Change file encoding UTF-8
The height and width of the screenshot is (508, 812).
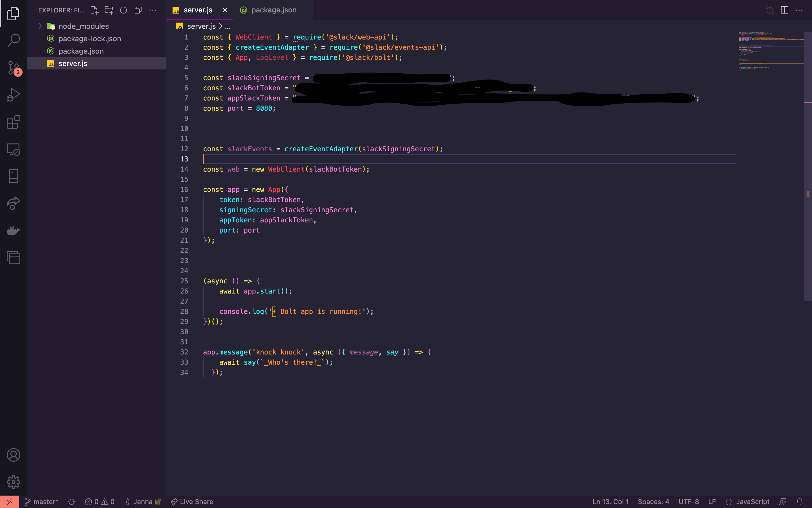point(689,502)
